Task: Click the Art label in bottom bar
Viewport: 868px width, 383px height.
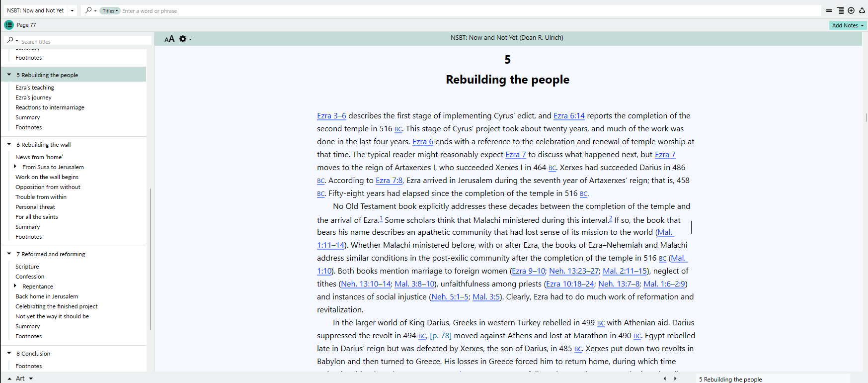Action: [20, 379]
